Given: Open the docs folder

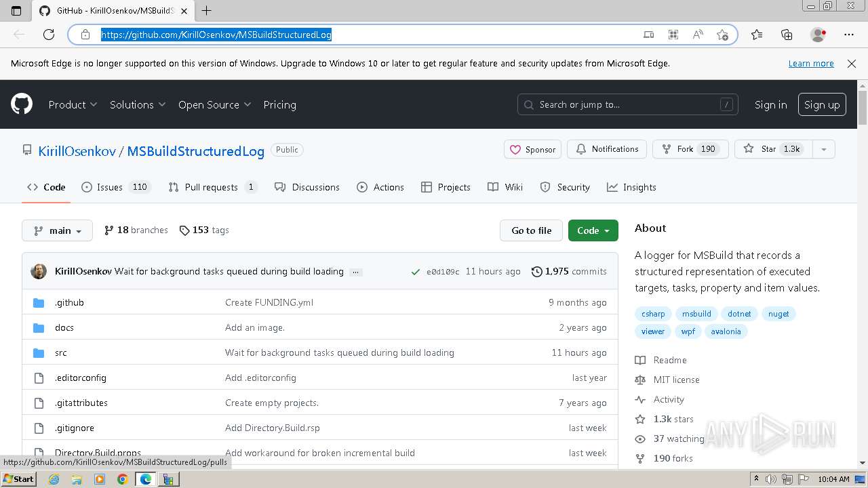Looking at the screenshot, I should click(x=64, y=327).
